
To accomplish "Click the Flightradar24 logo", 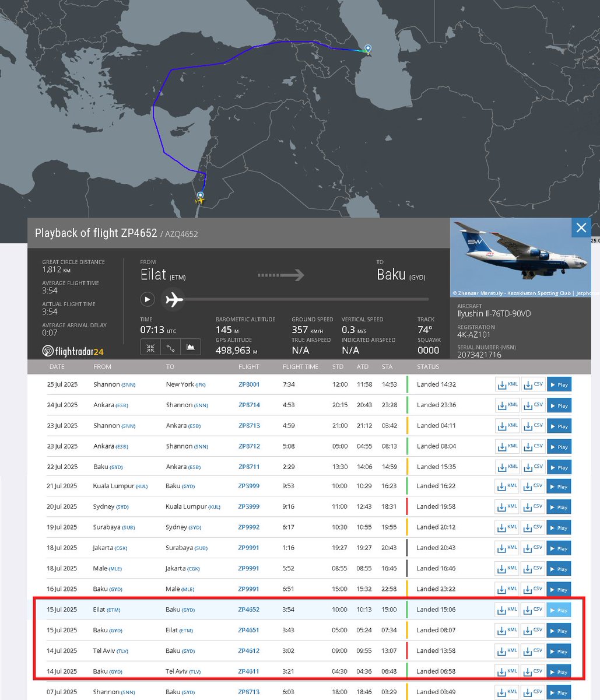I will coord(73,351).
